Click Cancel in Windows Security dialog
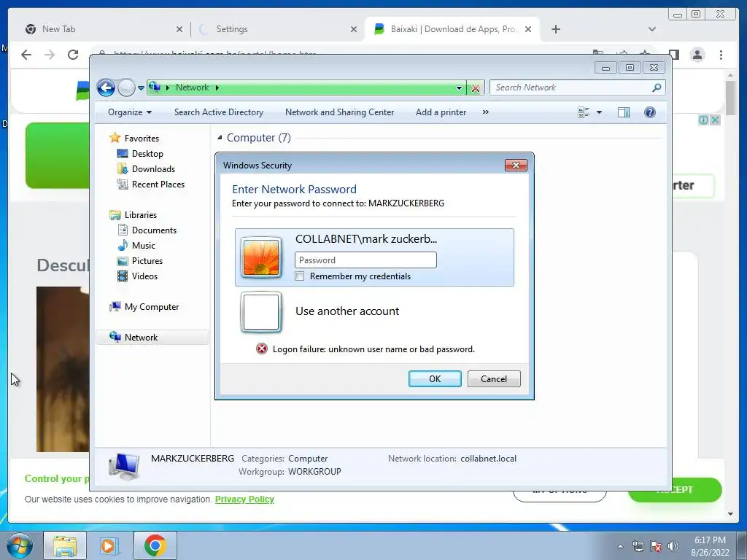The width and height of the screenshot is (747, 560). coord(494,378)
